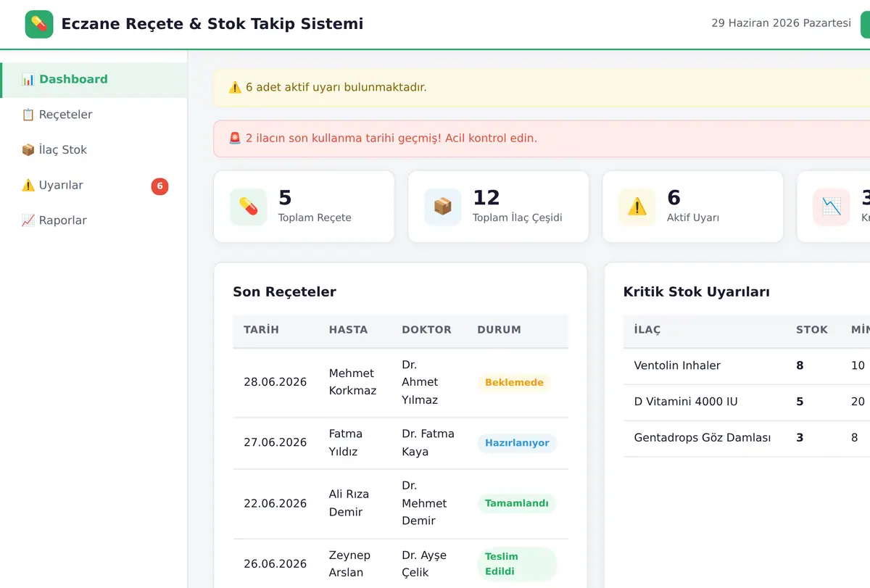870x588 pixels.
Task: Click the red 6 badge on Uyarılar
Action: (x=159, y=186)
